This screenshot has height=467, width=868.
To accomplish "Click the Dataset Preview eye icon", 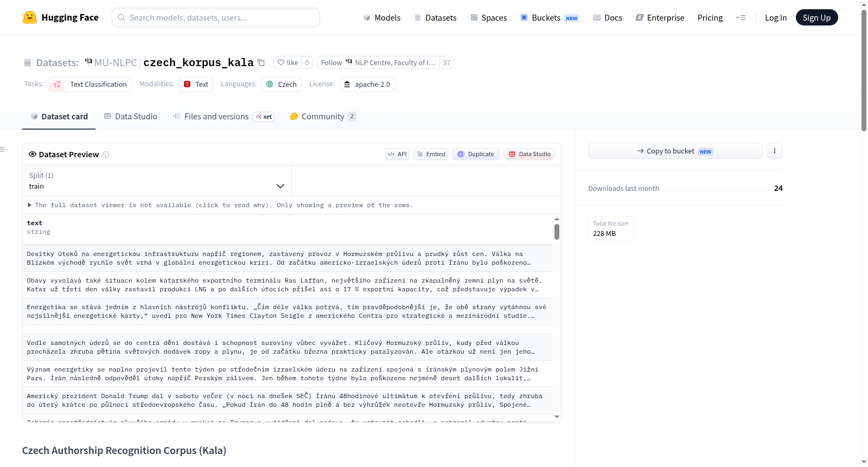I will [33, 154].
